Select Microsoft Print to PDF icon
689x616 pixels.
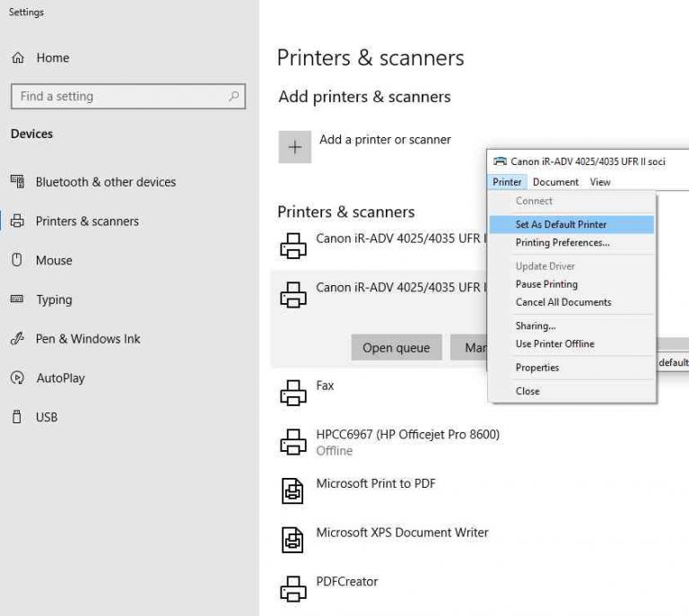pos(293,490)
